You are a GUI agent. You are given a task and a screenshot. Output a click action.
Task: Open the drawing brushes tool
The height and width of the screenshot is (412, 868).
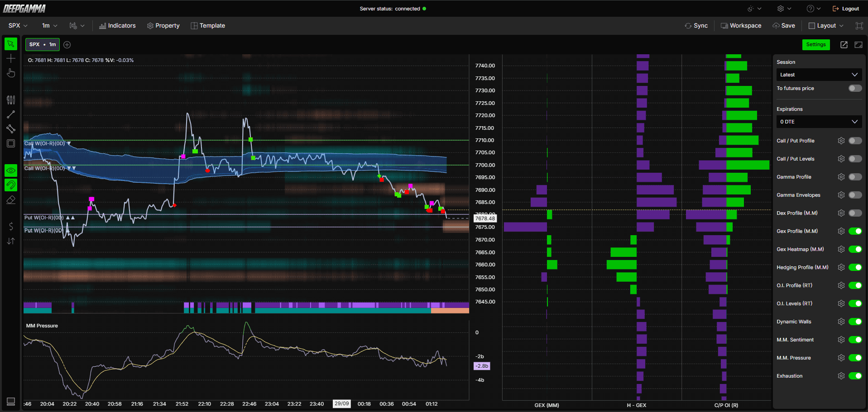[x=11, y=100]
